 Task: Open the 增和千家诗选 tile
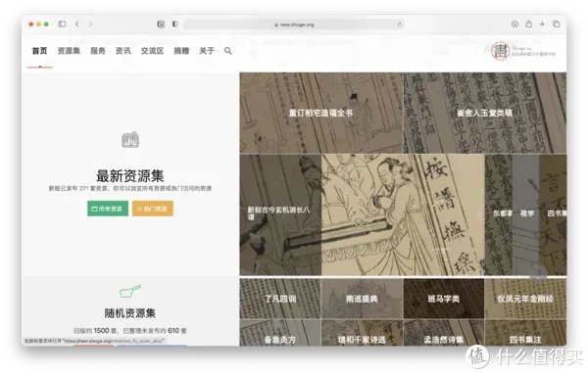click(362, 333)
